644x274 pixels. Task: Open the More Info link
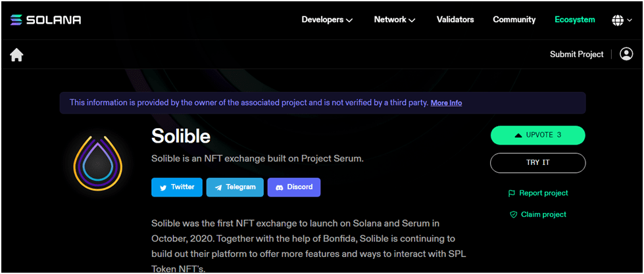pos(446,103)
